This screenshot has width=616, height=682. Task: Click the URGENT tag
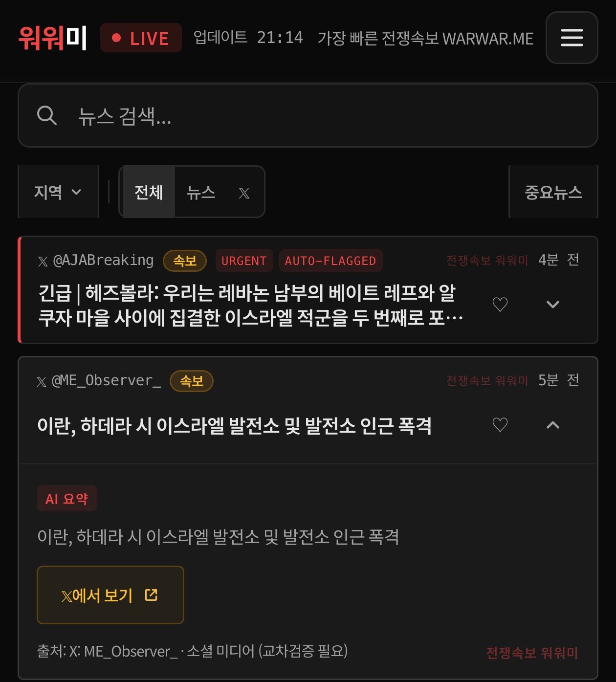point(244,261)
